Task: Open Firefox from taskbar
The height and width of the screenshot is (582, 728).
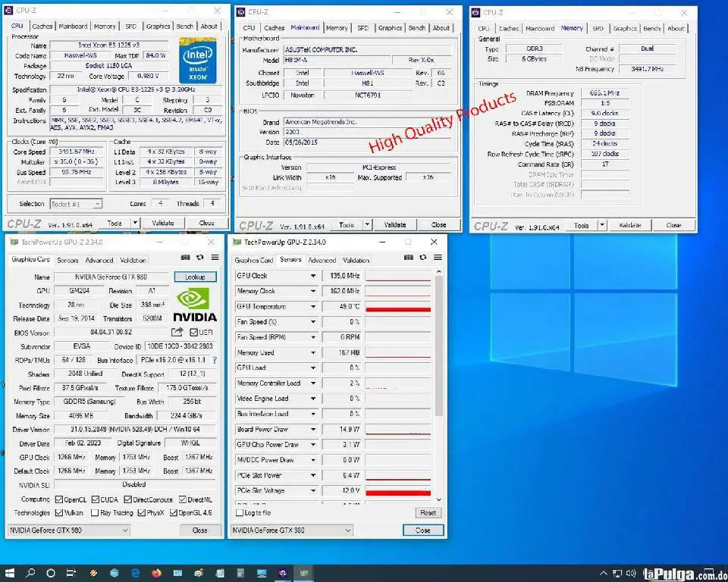Action: [x=156, y=573]
